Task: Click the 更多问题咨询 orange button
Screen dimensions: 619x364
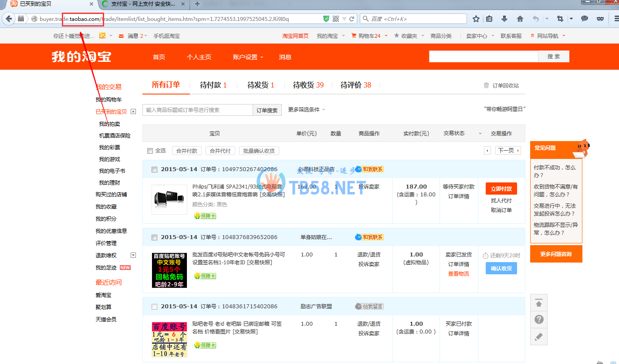Action: pyautogui.click(x=556, y=254)
